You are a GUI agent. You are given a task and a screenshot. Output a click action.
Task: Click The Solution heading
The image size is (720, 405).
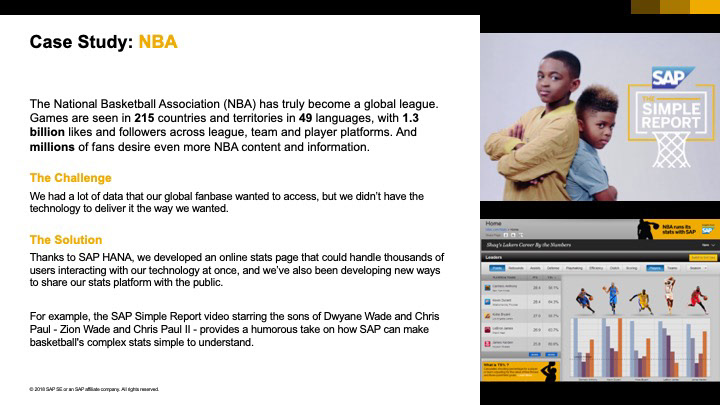click(66, 240)
